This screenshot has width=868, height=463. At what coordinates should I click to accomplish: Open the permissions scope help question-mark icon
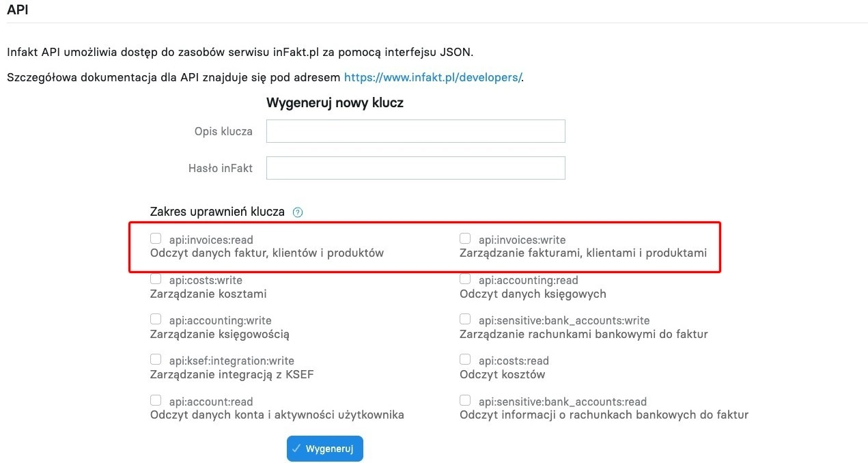[297, 212]
